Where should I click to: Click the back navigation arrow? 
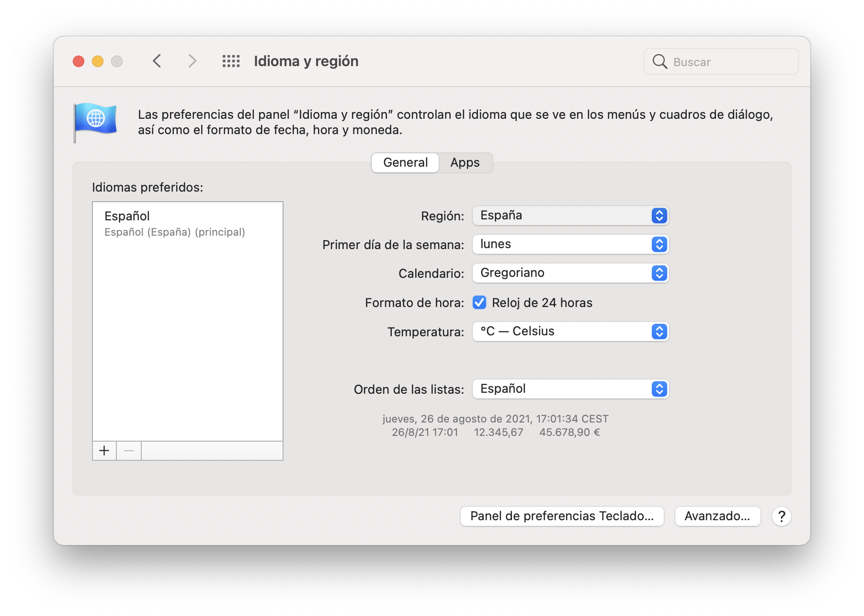click(x=157, y=61)
